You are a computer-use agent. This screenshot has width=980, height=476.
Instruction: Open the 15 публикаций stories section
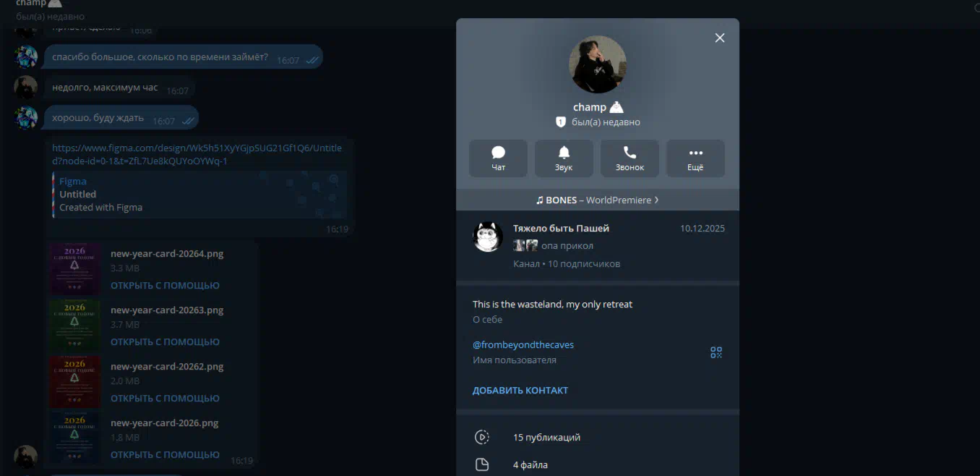tap(546, 437)
